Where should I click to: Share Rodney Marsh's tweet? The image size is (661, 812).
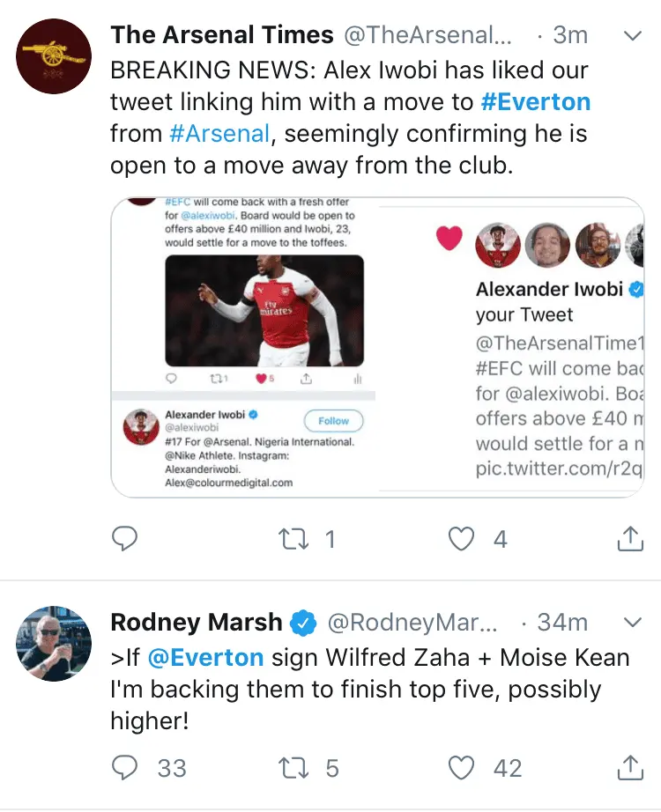[x=630, y=768]
